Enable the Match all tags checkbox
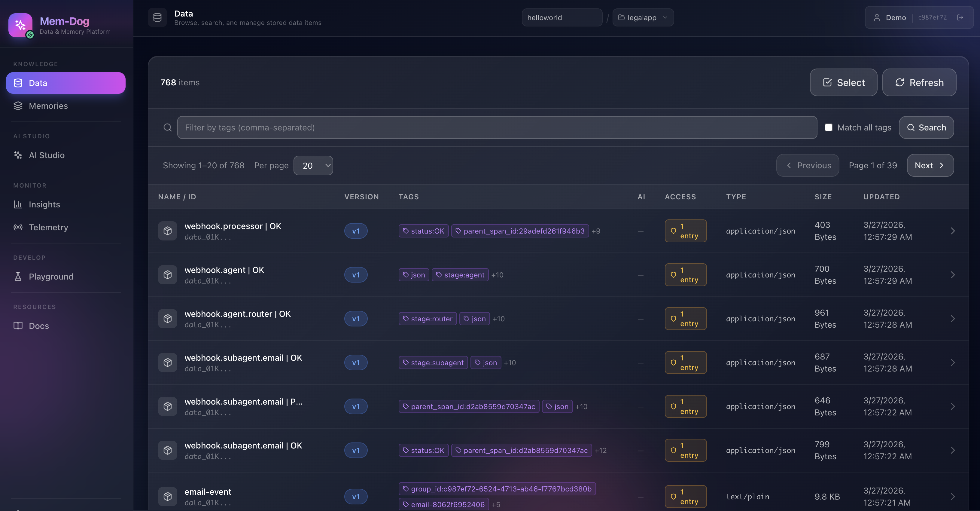980x511 pixels. click(x=828, y=127)
